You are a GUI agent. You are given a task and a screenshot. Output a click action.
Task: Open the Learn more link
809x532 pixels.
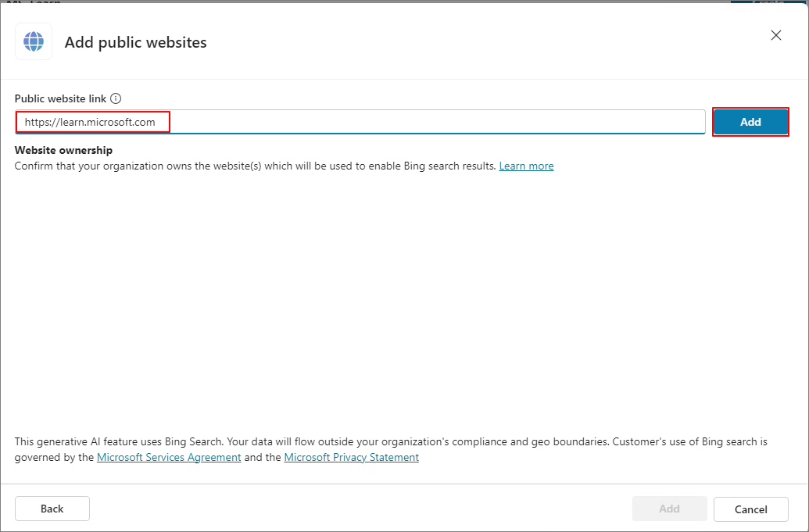[x=526, y=166]
